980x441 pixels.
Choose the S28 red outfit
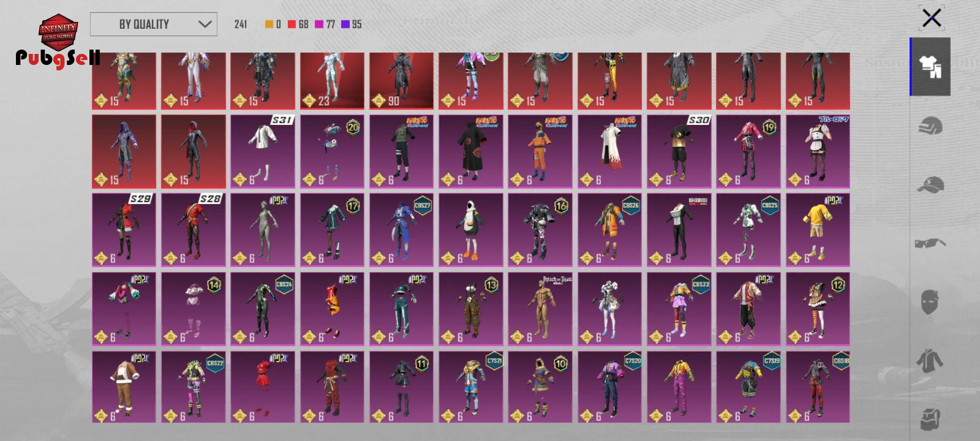[x=194, y=230]
